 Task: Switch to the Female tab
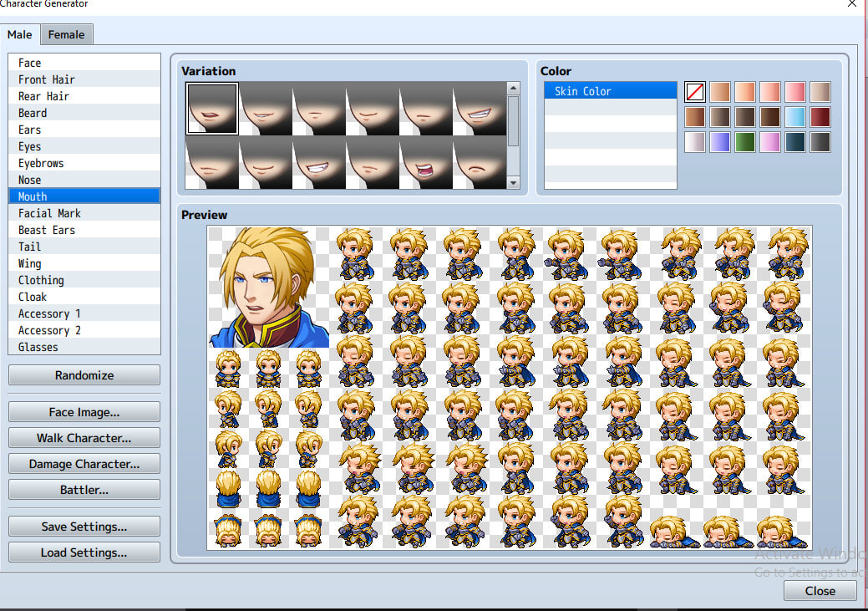coord(67,34)
